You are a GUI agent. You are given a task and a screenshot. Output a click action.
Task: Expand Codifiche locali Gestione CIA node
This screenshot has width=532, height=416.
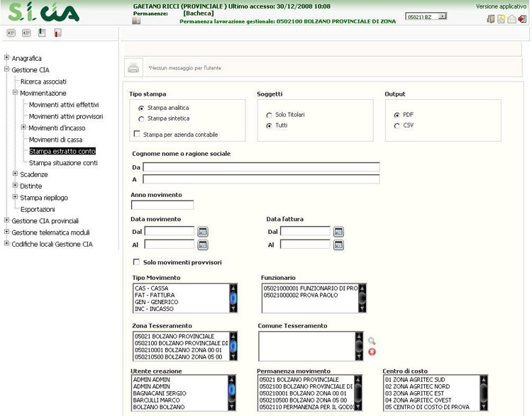coord(6,243)
